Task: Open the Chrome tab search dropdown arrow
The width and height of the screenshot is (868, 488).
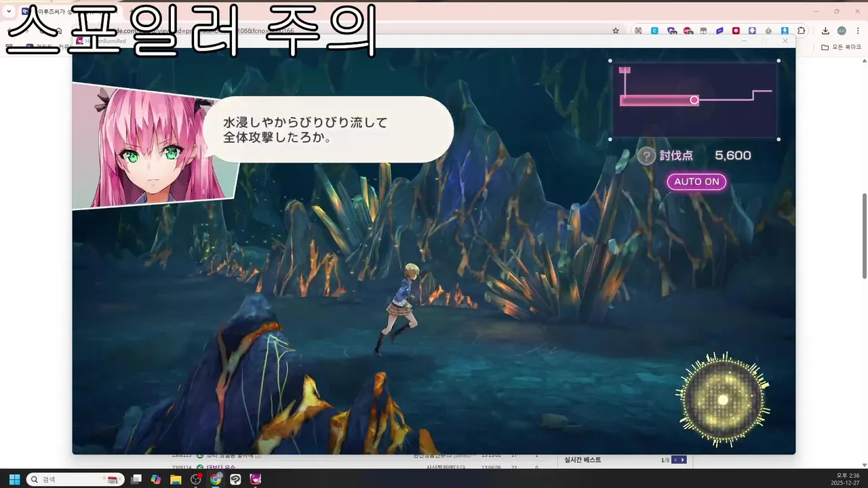Action: (x=9, y=12)
